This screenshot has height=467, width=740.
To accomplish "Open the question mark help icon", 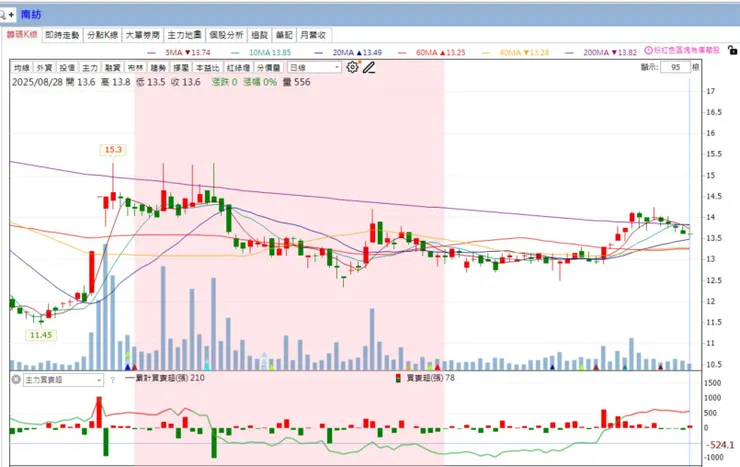I will pyautogui.click(x=112, y=380).
